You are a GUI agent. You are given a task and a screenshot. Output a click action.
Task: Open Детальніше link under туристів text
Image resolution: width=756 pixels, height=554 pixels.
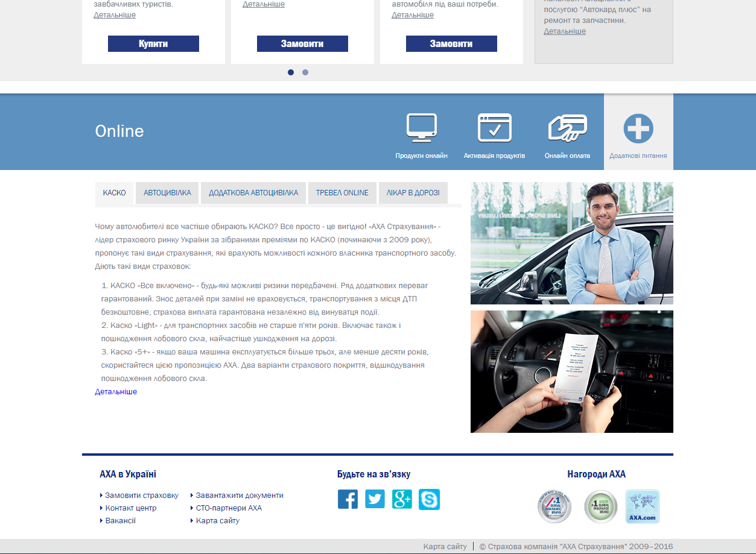tap(115, 15)
